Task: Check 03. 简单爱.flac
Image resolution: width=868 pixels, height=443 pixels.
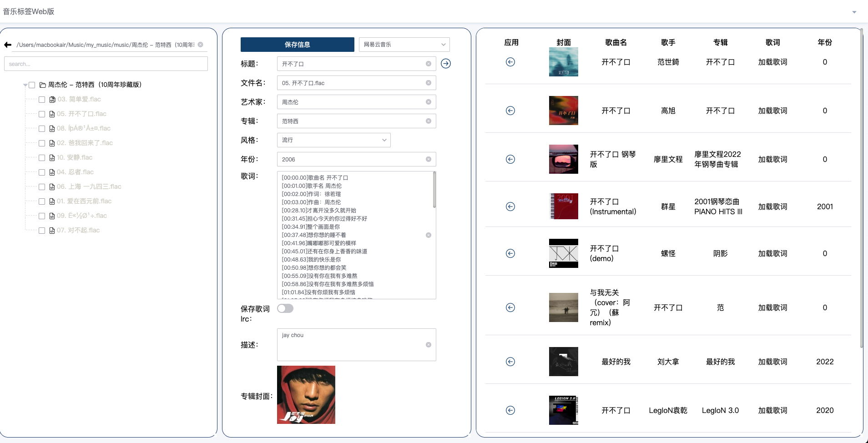Action: [x=42, y=100]
